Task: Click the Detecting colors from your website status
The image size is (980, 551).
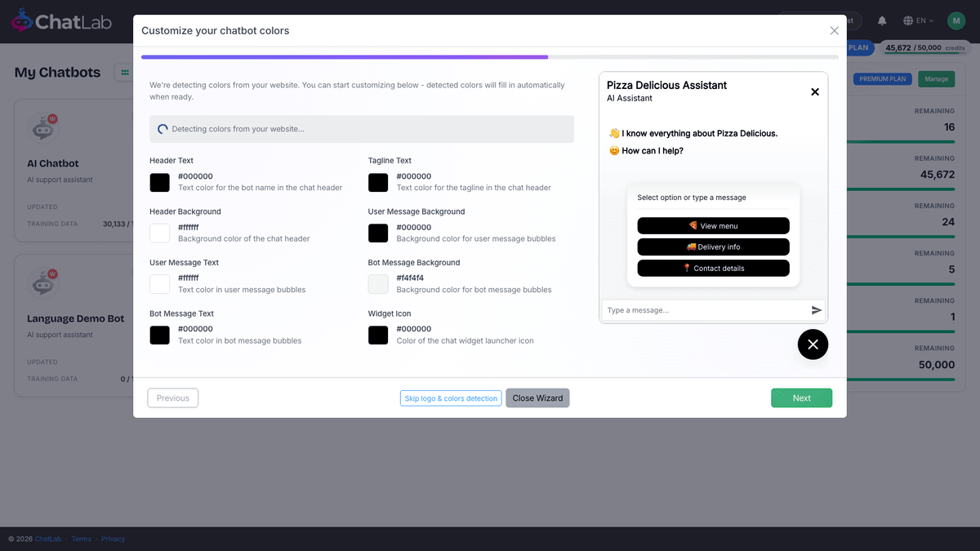Action: pyautogui.click(x=362, y=129)
